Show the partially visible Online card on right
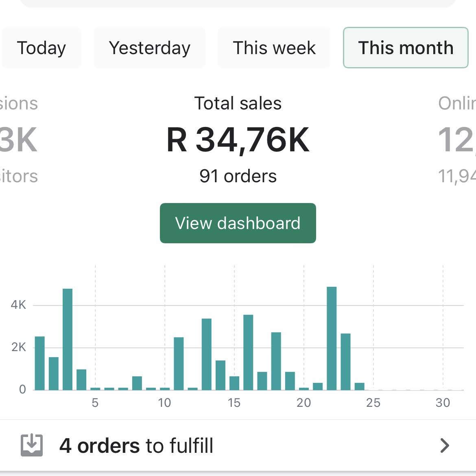This screenshot has width=476, height=476. pyautogui.click(x=457, y=140)
